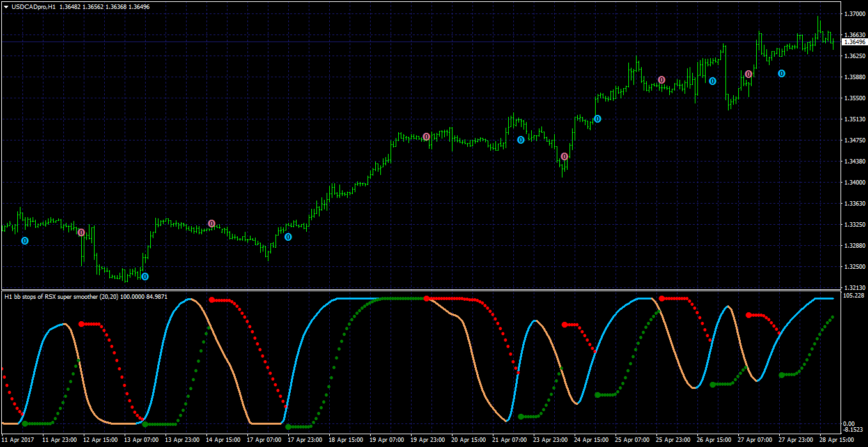
Task: Click the current price label 1.36496
Action: tap(855, 42)
